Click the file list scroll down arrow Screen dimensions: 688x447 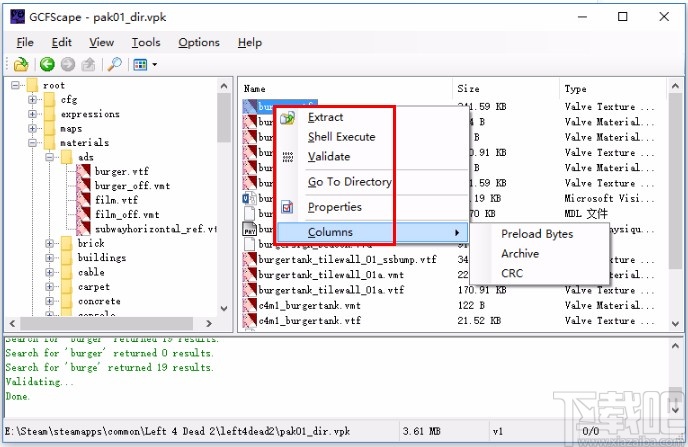click(x=675, y=324)
